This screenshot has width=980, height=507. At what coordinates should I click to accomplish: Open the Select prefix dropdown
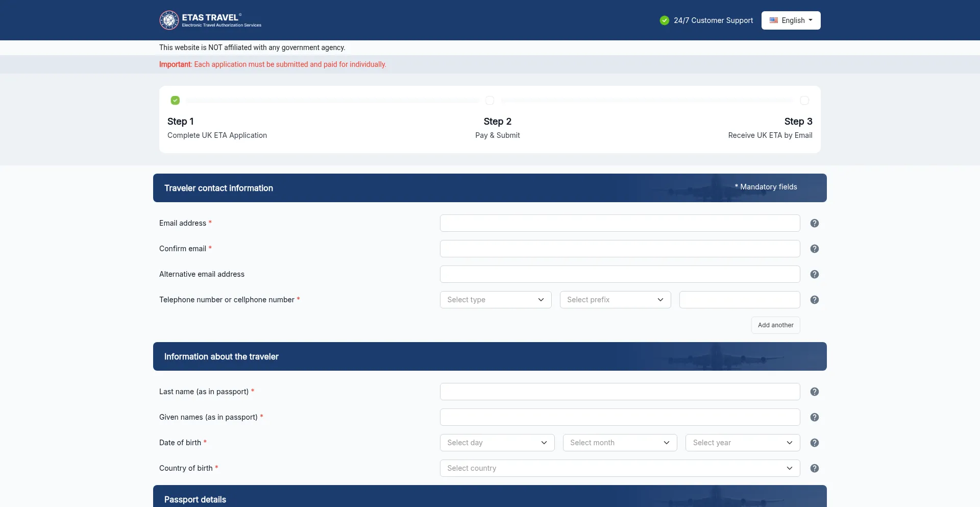tap(615, 300)
